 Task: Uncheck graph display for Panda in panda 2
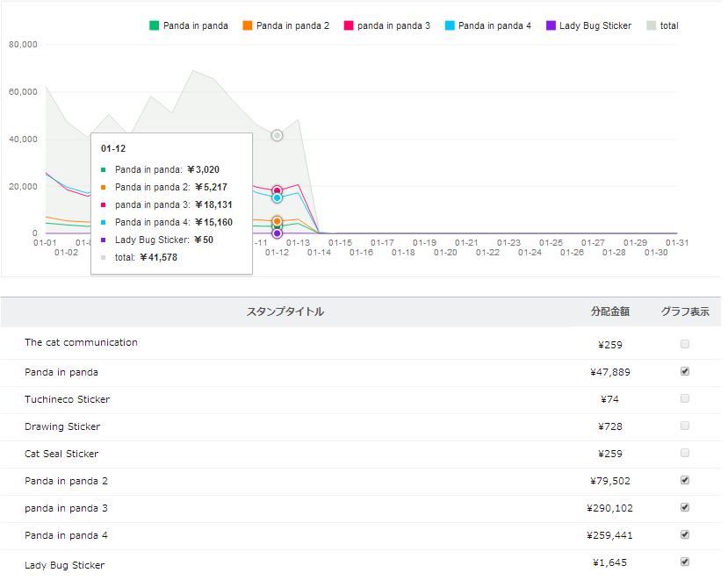pos(685,481)
